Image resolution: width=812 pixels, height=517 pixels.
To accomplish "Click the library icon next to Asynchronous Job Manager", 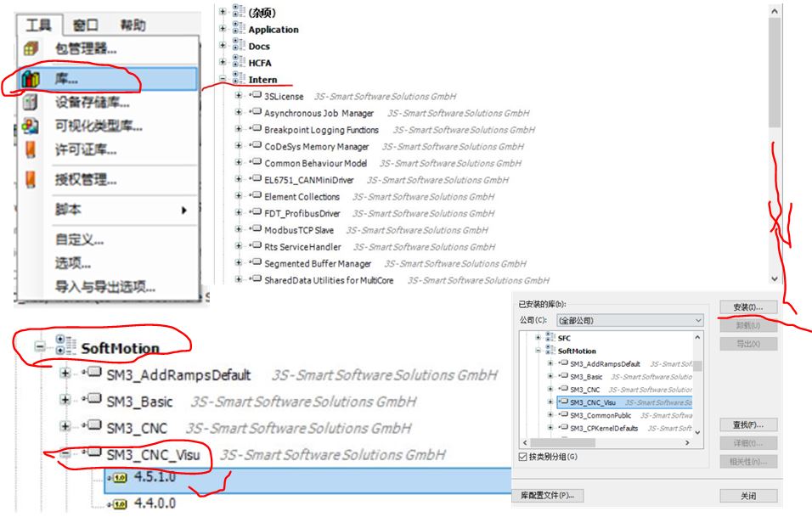I will [x=254, y=113].
